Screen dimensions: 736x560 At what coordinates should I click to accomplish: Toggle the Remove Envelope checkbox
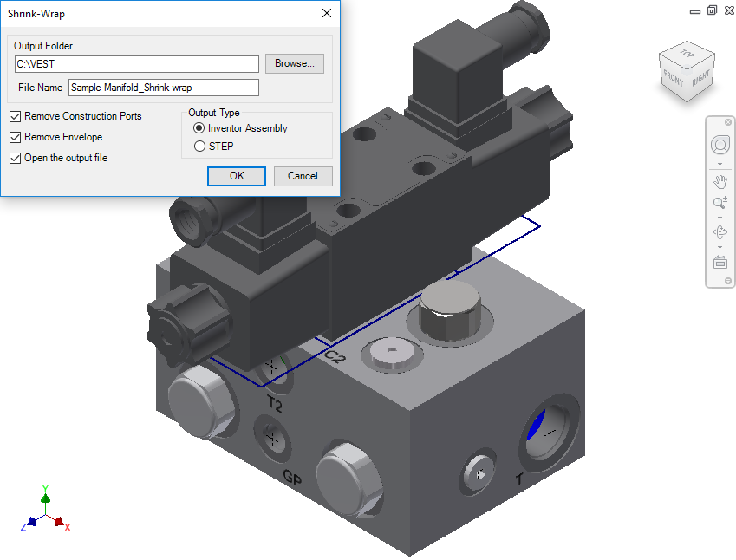click(x=16, y=137)
